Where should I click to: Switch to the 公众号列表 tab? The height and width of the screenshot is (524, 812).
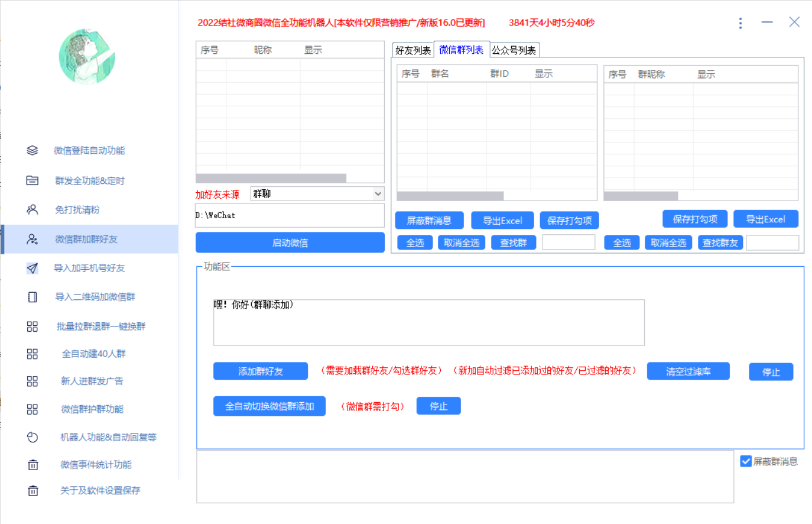pyautogui.click(x=515, y=50)
